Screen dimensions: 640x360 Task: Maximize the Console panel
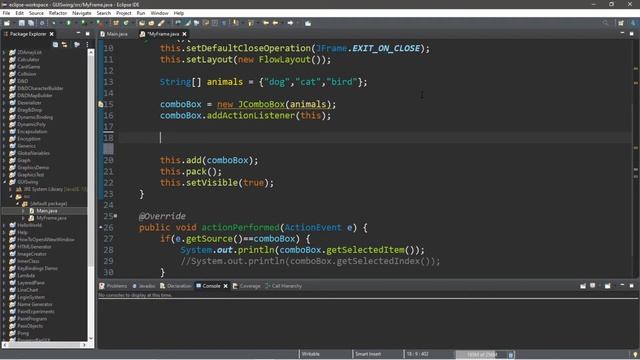[631, 286]
